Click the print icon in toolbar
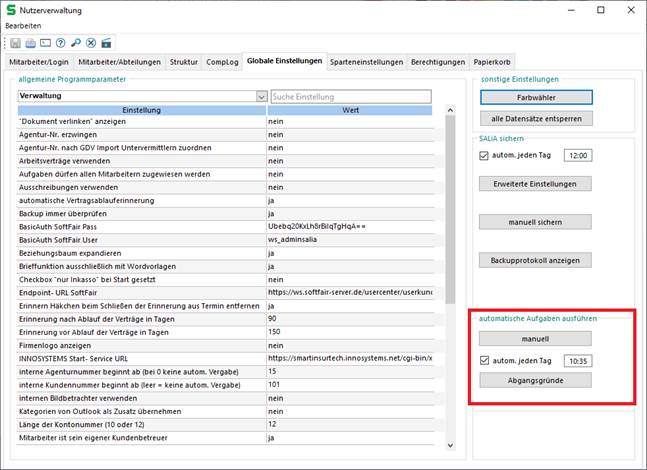The width and height of the screenshot is (647, 470). [x=31, y=43]
